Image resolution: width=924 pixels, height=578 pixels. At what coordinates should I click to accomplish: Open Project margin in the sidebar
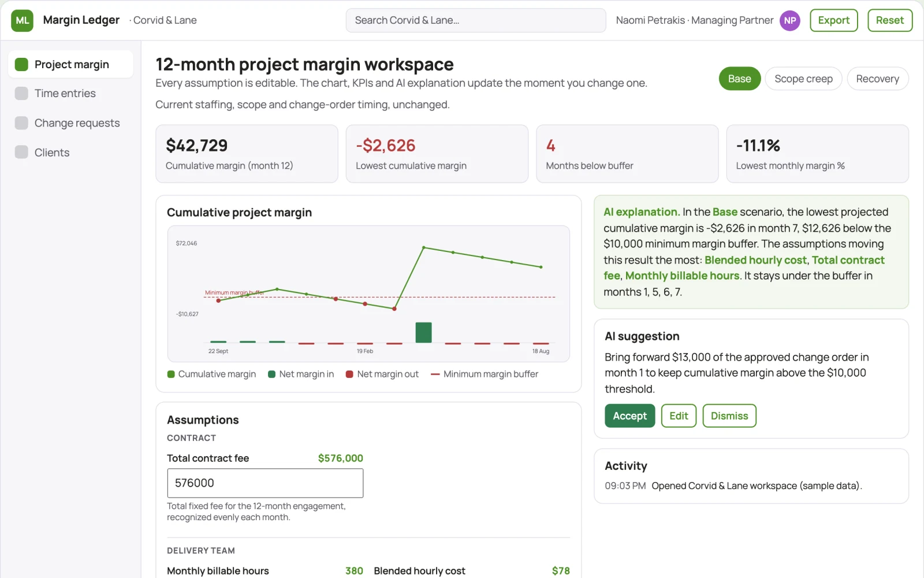click(70, 64)
